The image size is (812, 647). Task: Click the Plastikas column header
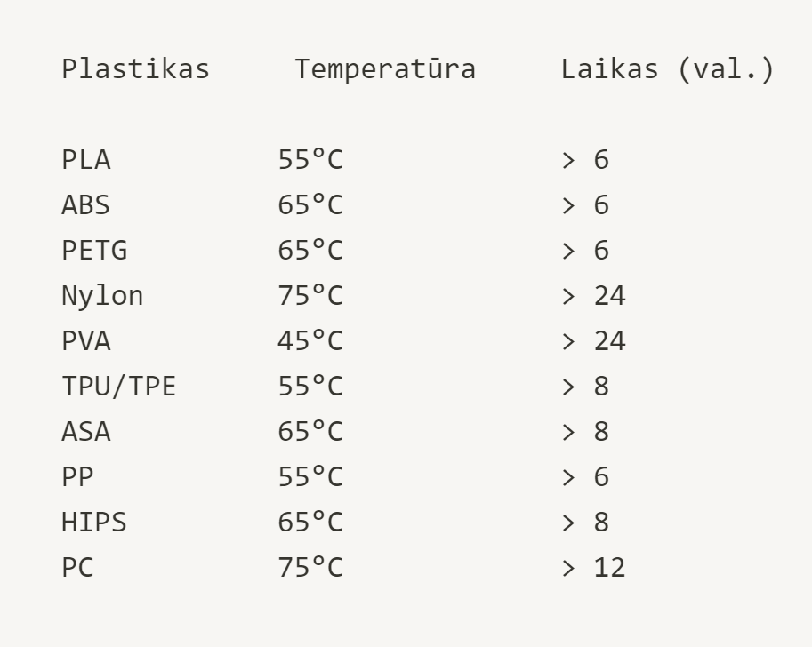[136, 69]
